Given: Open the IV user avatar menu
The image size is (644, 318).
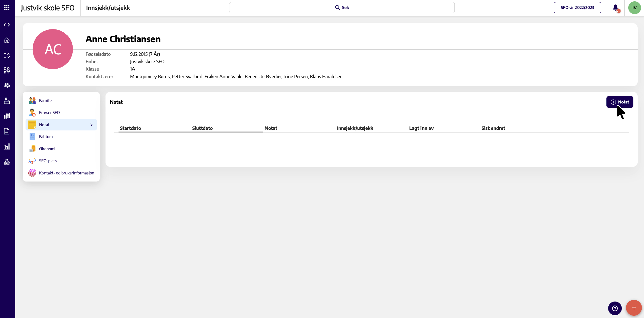Looking at the screenshot, I should 634,8.
